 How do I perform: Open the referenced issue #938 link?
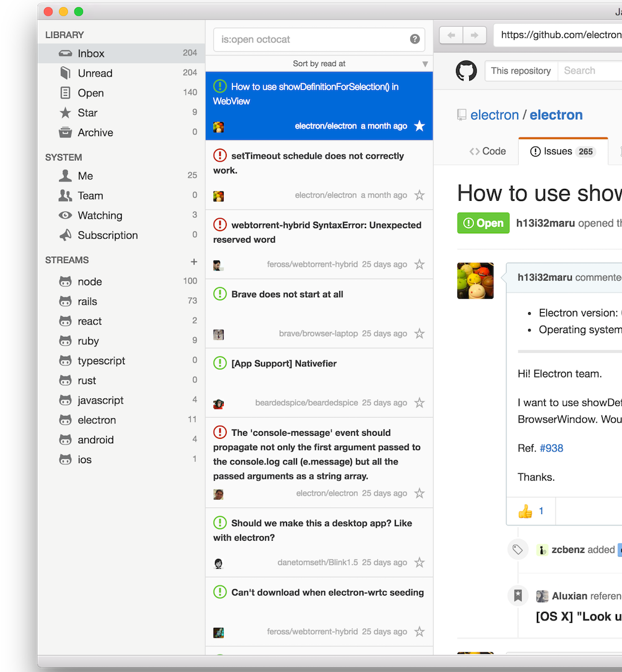(551, 448)
